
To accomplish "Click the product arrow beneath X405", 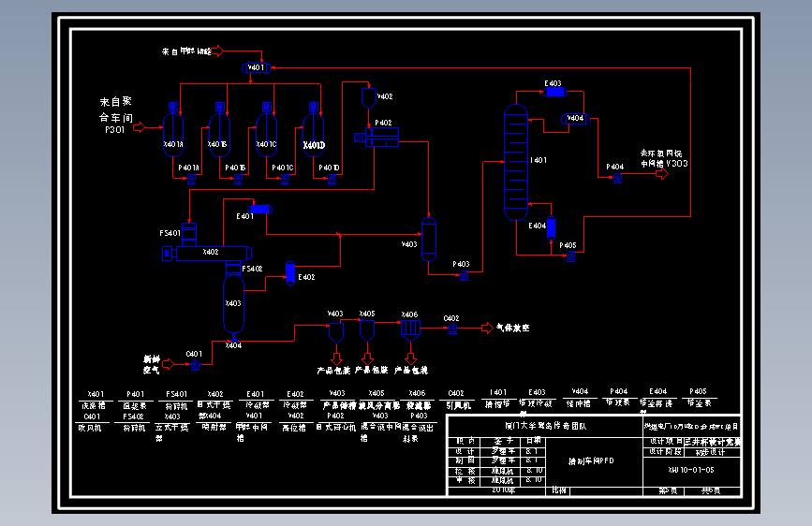I will [x=368, y=358].
